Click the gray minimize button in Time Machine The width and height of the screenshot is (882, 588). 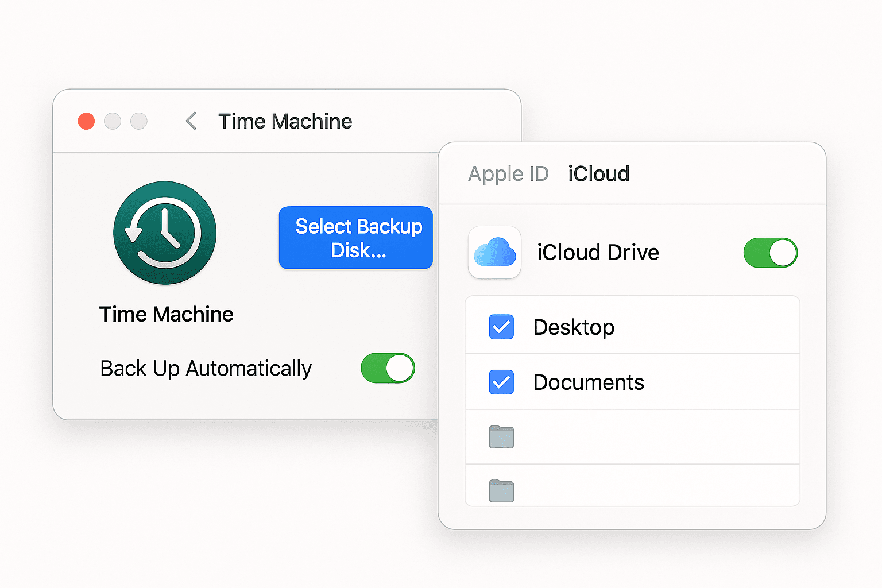113,121
